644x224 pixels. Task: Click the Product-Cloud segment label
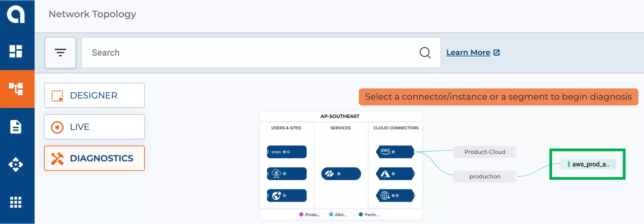(x=485, y=152)
